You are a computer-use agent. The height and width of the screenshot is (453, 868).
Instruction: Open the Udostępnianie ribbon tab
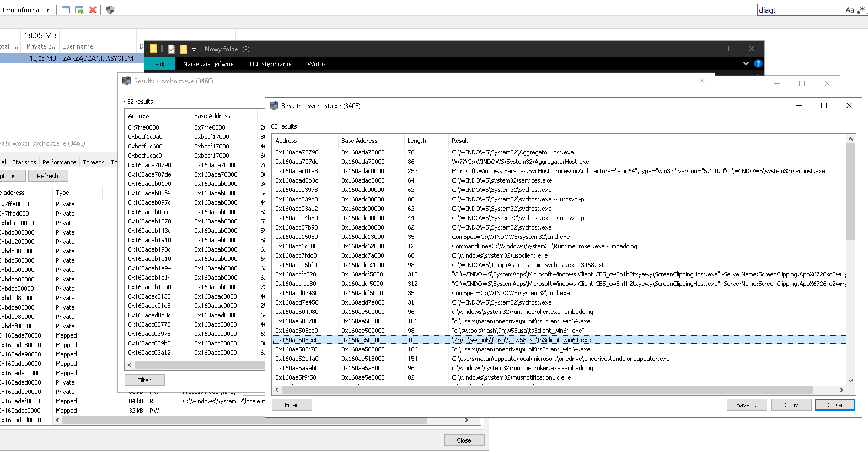click(x=271, y=64)
